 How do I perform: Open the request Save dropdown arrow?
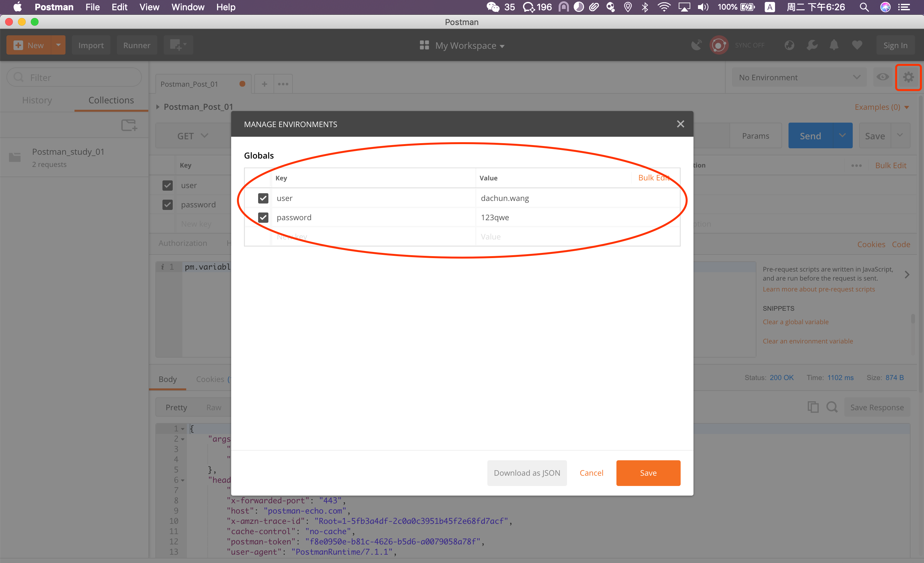pos(900,136)
